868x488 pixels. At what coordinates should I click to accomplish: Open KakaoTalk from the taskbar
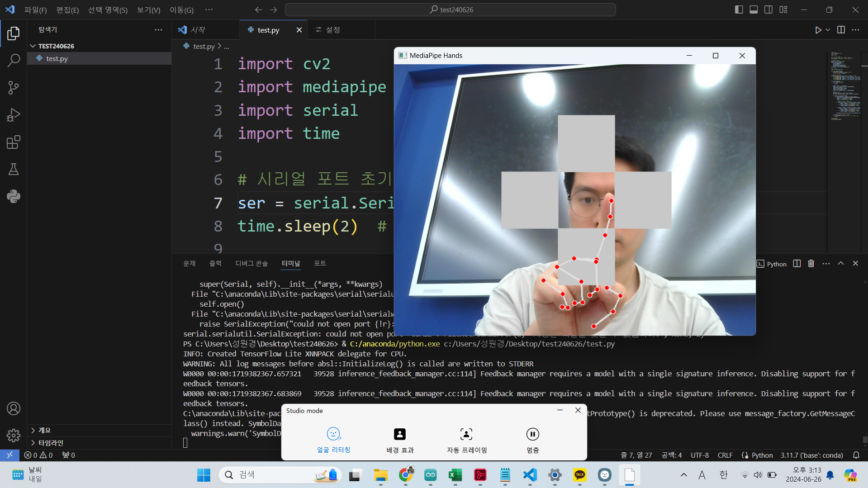coord(580,475)
